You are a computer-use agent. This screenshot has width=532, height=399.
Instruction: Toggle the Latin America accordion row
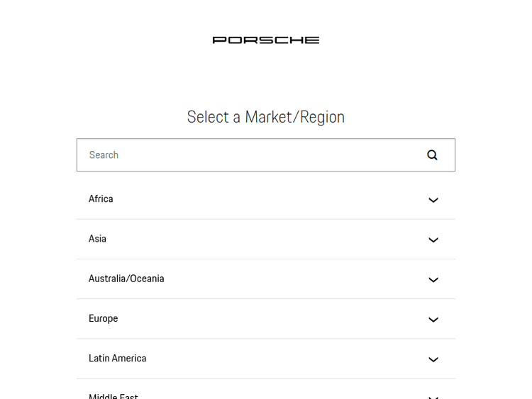(266, 359)
